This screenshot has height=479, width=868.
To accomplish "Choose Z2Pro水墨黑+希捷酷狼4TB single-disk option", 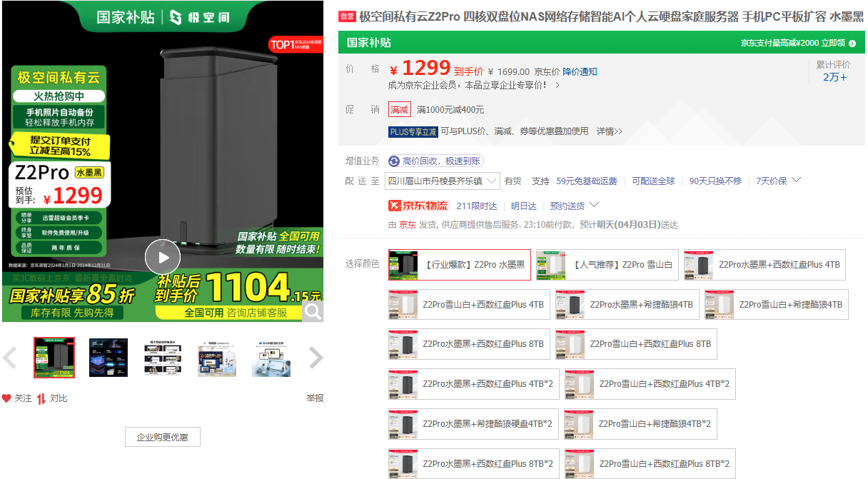I will [x=627, y=305].
